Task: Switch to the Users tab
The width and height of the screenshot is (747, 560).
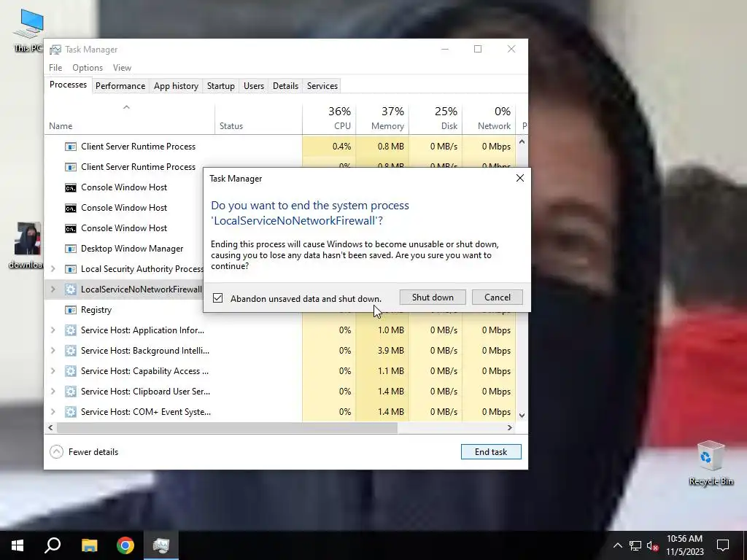Action: tap(253, 86)
